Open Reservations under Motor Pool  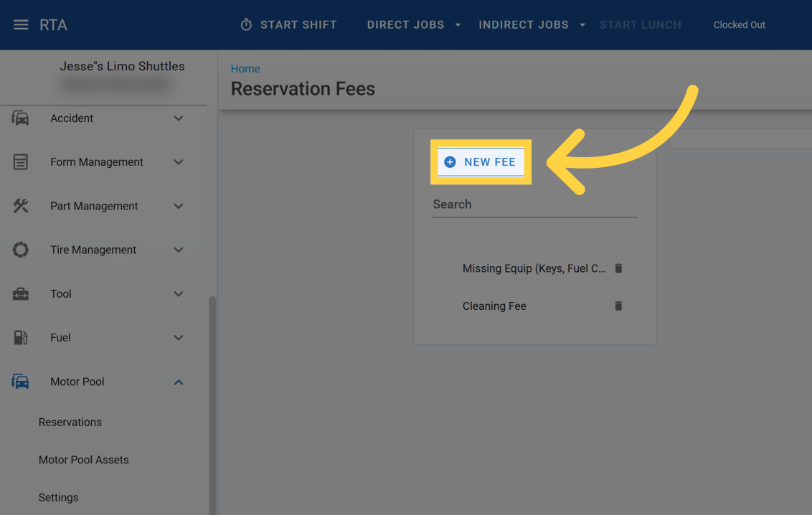70,422
